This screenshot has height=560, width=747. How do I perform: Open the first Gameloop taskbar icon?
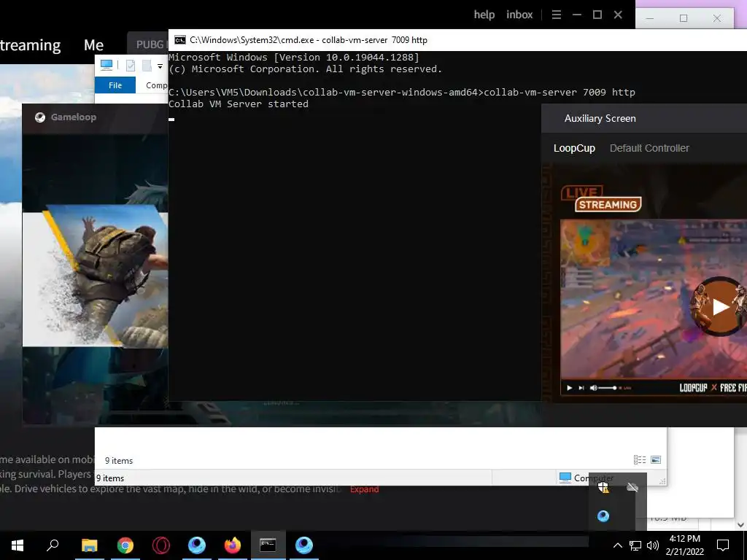pos(197,545)
